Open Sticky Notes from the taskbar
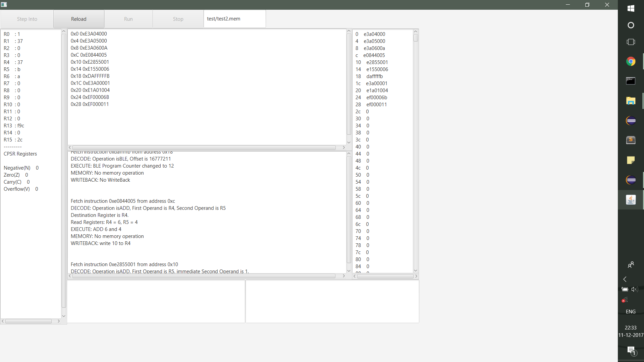Viewport: 644px width, 362px height. click(x=631, y=160)
